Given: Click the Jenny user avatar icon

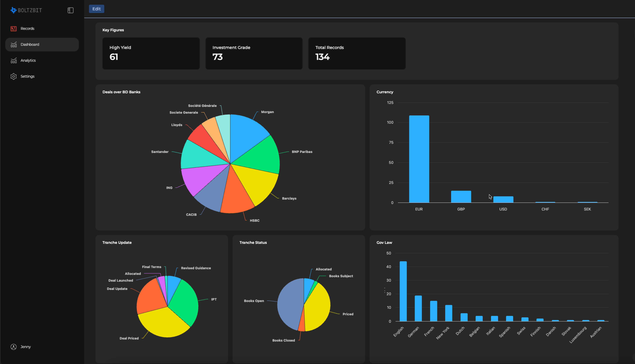Looking at the screenshot, I should [x=13, y=347].
